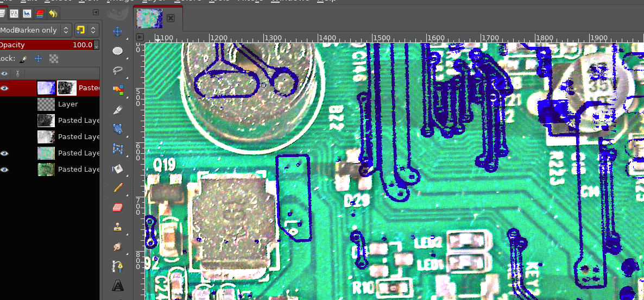644x300 pixels.
Task: Switch to the open image tab thumbnail
Action: (149, 18)
